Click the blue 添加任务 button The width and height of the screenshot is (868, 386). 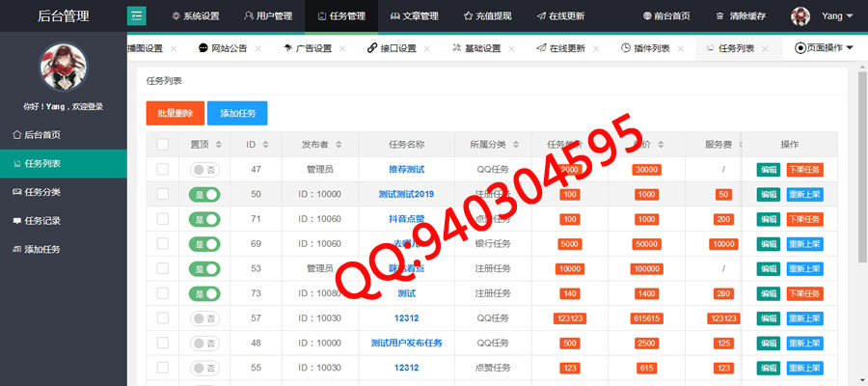(x=237, y=113)
